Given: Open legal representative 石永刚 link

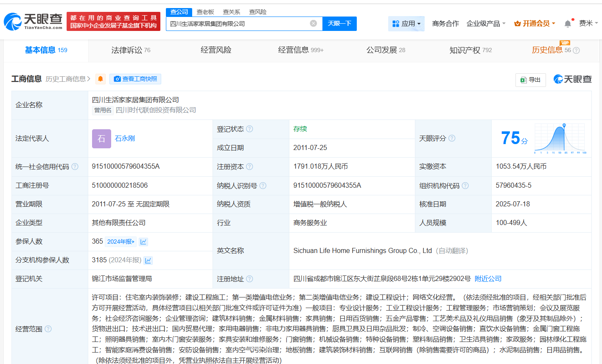Looking at the screenshot, I should pos(125,139).
